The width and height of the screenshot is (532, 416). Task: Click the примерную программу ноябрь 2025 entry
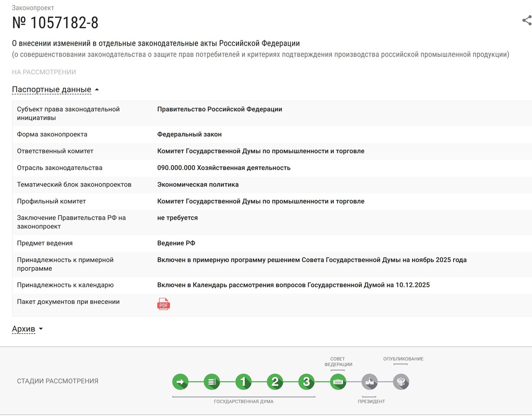312,260
